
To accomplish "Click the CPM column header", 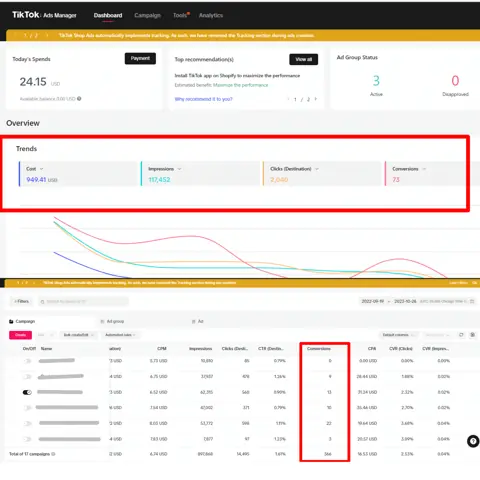I will pyautogui.click(x=162, y=349).
